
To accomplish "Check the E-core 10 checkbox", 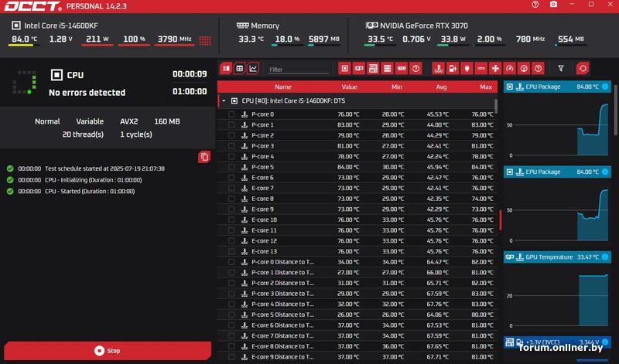I will 231,219.
